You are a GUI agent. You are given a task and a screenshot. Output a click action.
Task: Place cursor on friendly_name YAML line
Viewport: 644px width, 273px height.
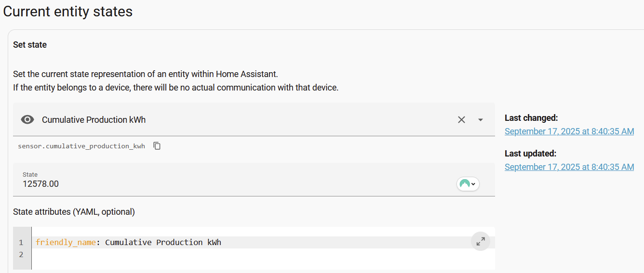point(289,242)
